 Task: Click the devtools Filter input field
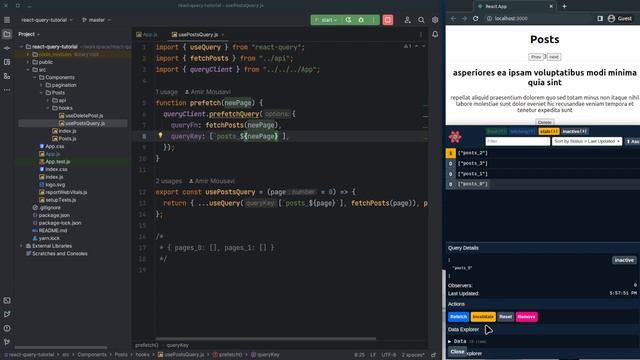pos(518,141)
